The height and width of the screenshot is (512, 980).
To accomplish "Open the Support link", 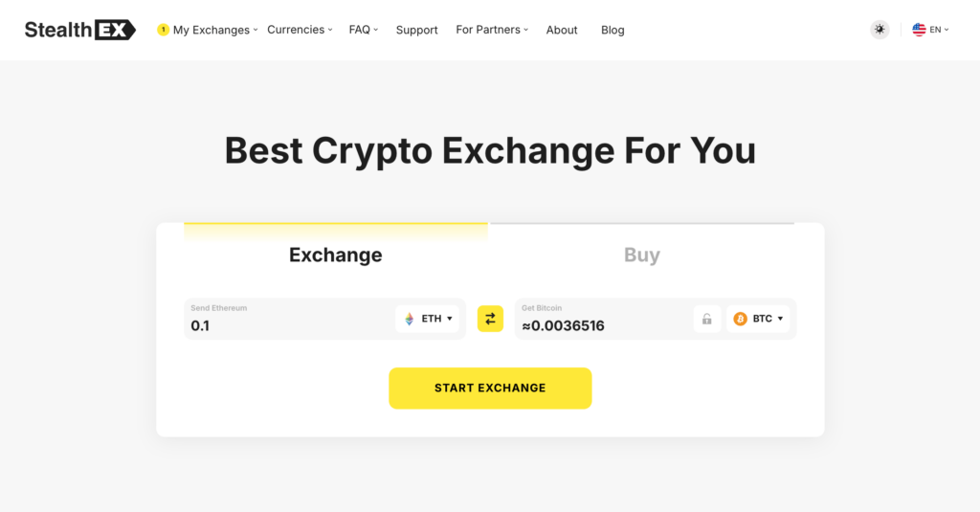I will click(416, 30).
